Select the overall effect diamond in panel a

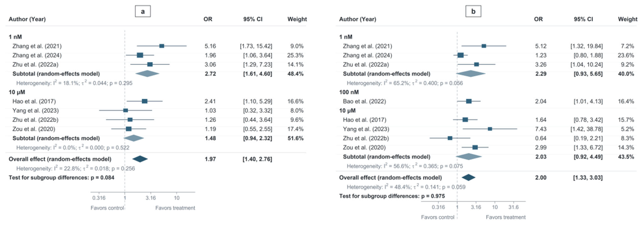pos(140,159)
